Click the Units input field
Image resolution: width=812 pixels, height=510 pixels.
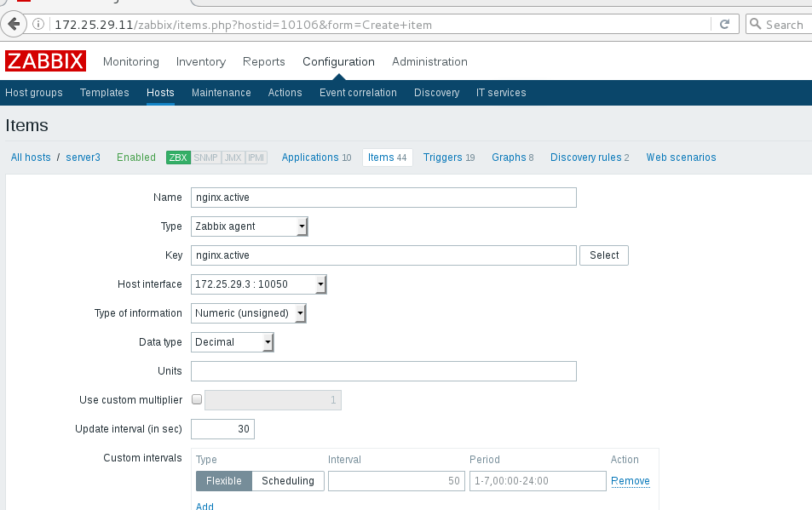coord(383,371)
